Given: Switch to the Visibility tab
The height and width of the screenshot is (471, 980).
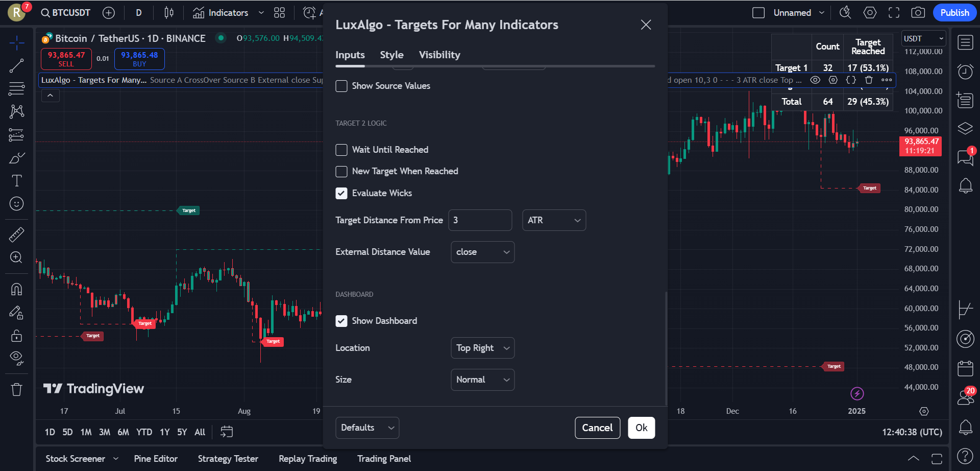Looking at the screenshot, I should [x=439, y=55].
